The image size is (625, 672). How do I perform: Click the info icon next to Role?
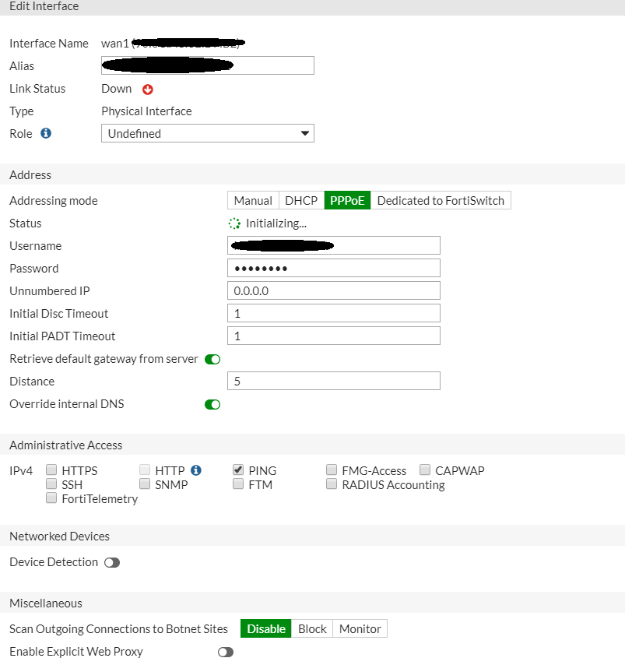point(46,133)
